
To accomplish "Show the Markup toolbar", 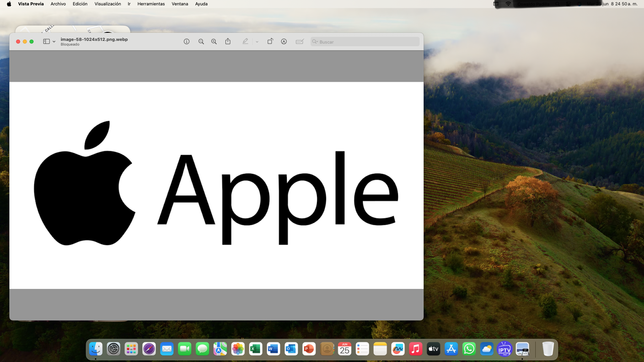I will pyautogui.click(x=284, y=42).
